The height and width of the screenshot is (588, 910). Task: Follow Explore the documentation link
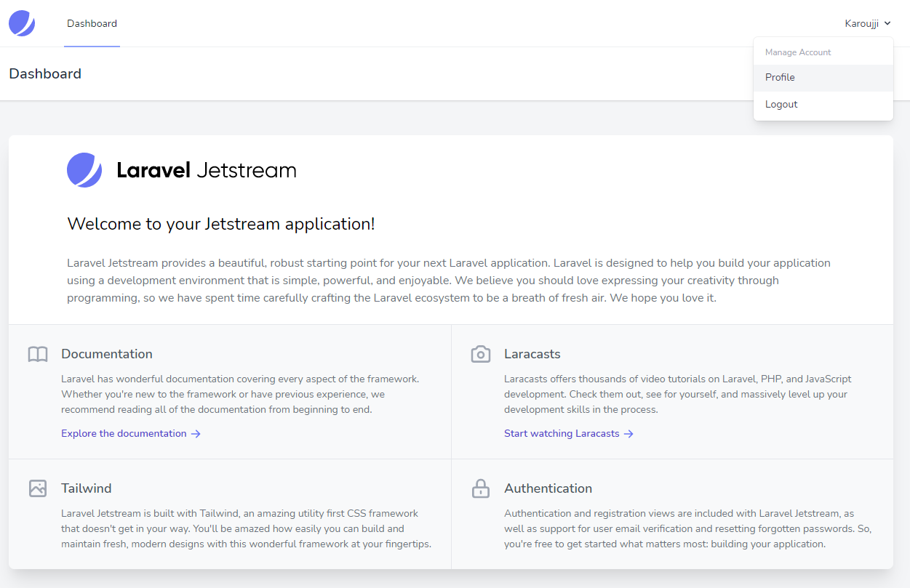(x=131, y=434)
